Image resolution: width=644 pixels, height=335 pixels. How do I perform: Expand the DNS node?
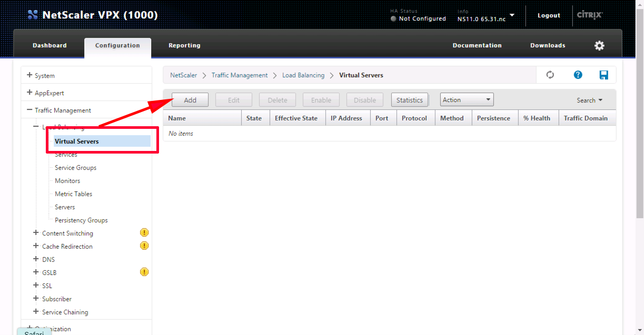[x=36, y=259]
